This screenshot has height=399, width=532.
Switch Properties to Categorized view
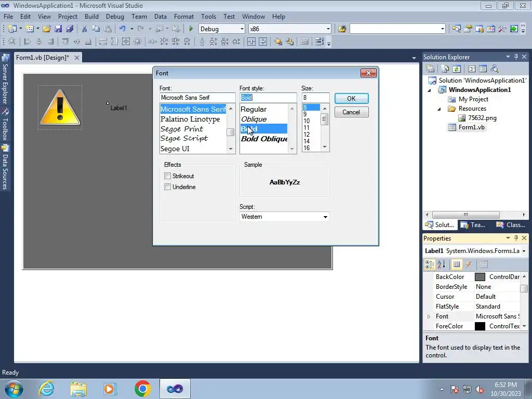pos(430,264)
